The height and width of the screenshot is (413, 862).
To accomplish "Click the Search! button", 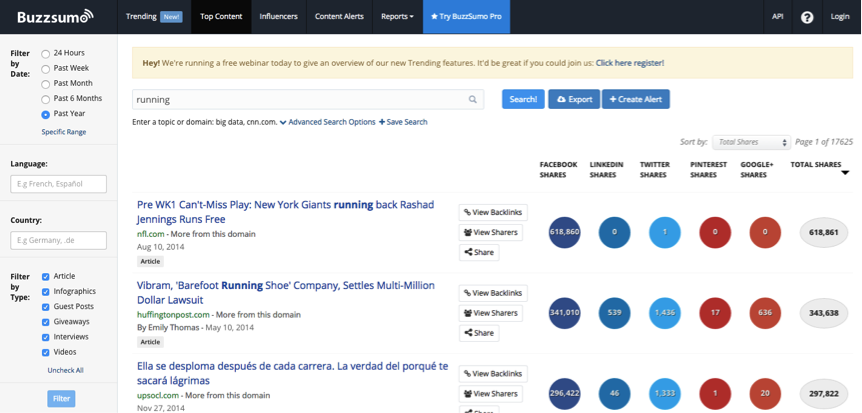I will pos(523,100).
